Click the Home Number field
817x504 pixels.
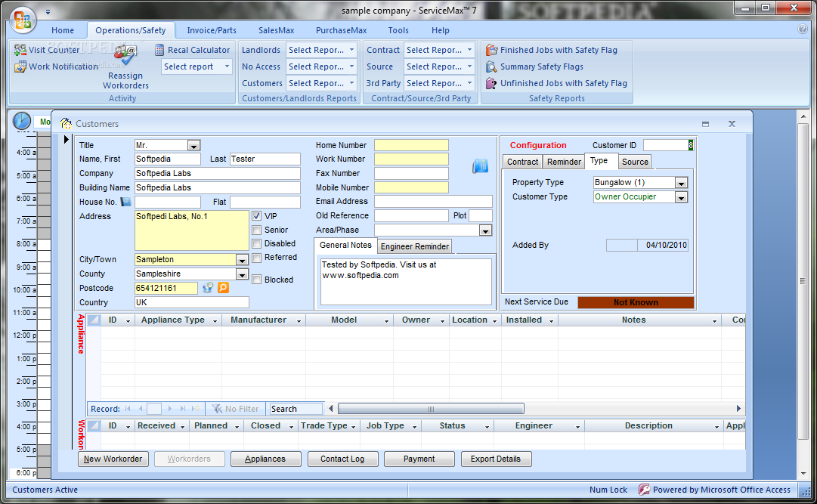coord(411,145)
